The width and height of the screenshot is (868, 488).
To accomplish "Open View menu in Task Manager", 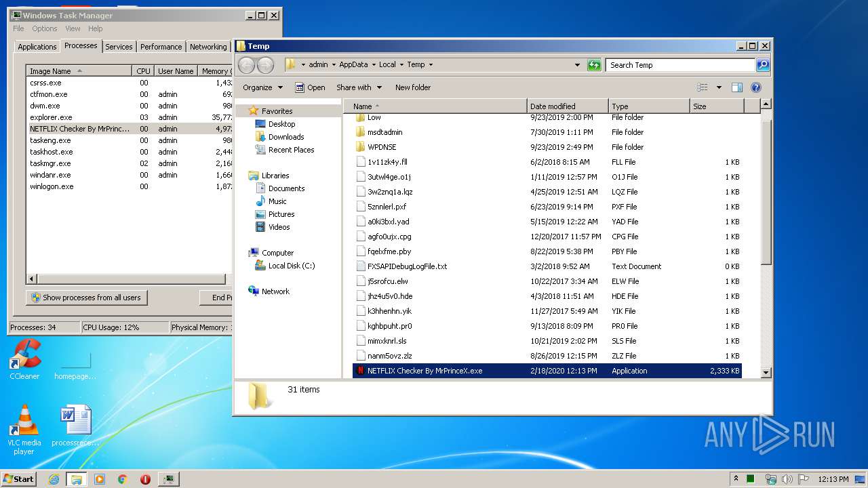I will [x=73, y=28].
